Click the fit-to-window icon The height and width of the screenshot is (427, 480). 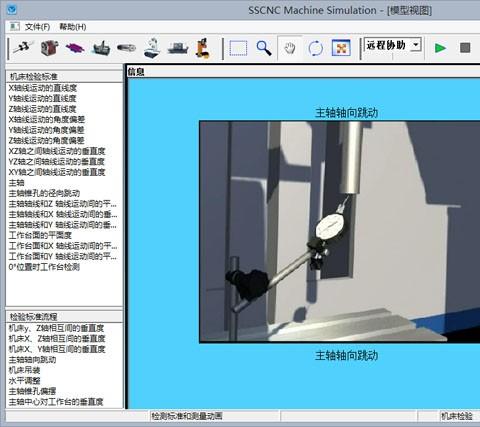(x=341, y=48)
